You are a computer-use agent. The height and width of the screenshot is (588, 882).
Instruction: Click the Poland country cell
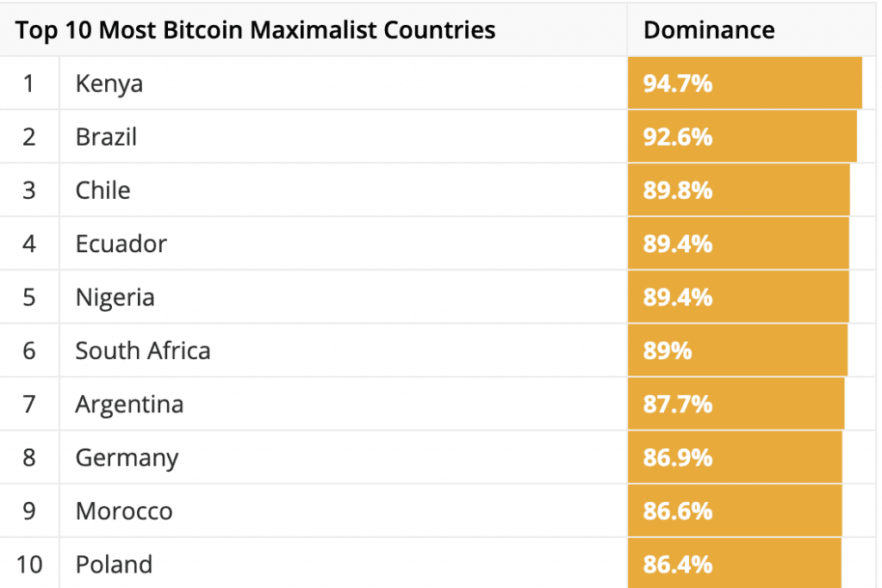(x=114, y=564)
